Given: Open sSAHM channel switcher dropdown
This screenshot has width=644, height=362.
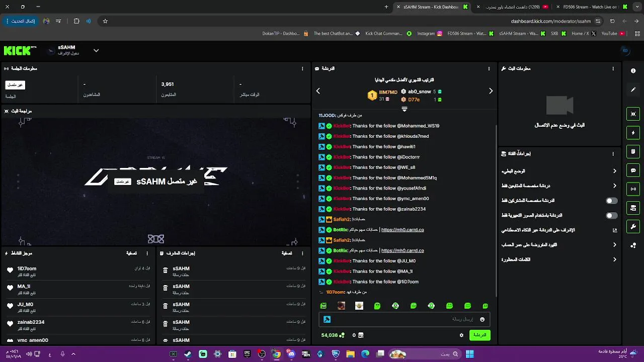Looking at the screenshot, I should tap(96, 51).
